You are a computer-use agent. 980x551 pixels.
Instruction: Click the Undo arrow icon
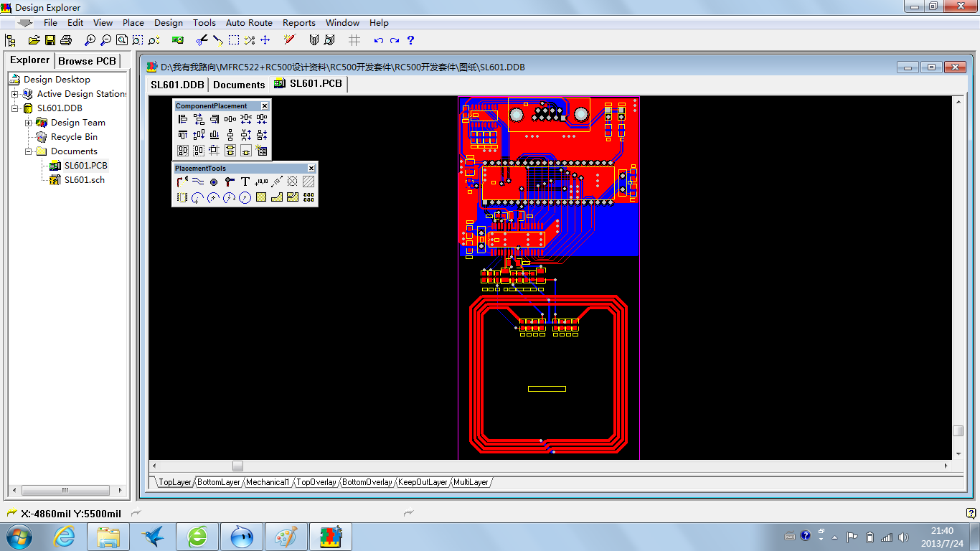(379, 40)
